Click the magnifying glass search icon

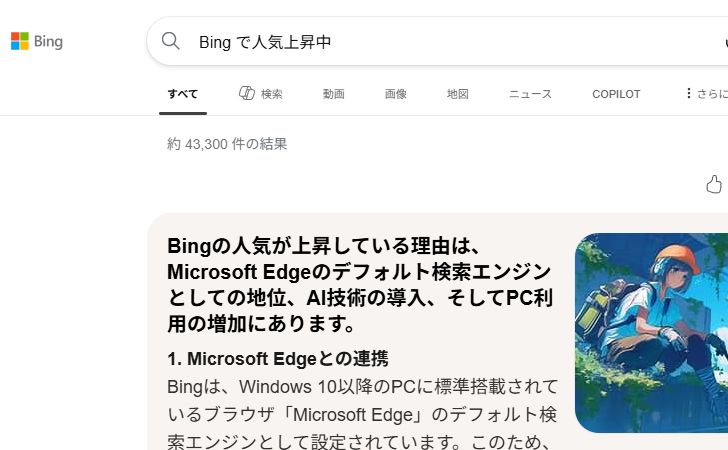pos(171,41)
